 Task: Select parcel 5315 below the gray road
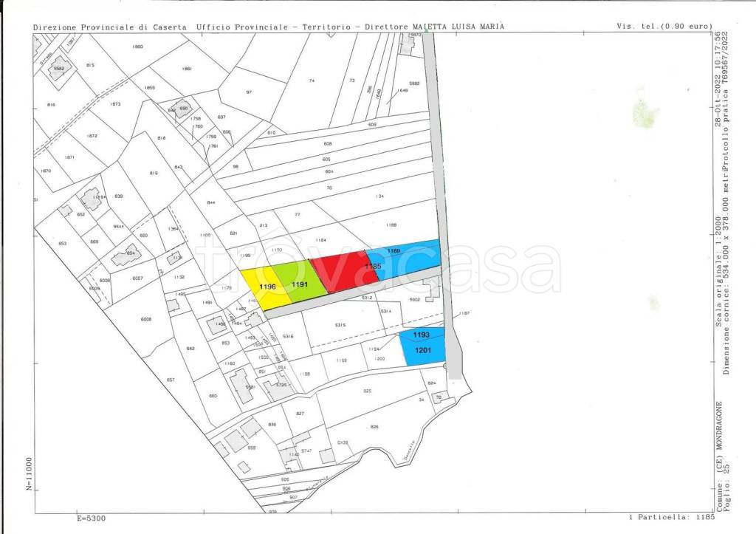pyautogui.click(x=340, y=325)
